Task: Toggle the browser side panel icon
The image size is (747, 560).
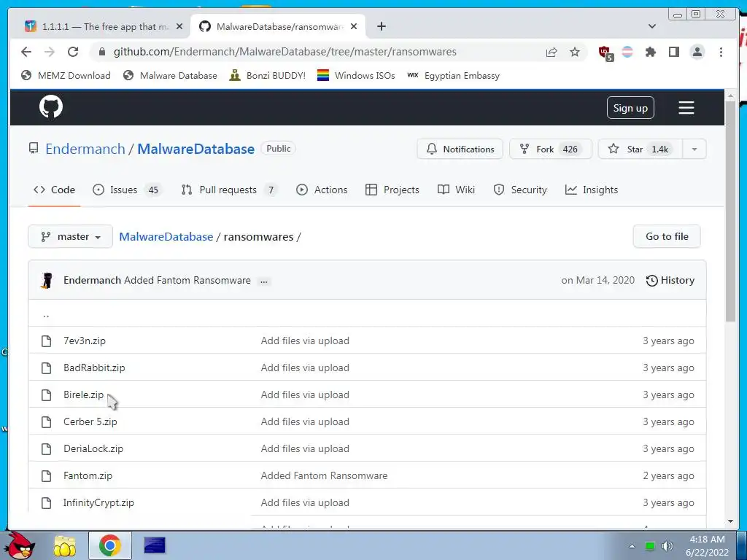Action: (673, 52)
